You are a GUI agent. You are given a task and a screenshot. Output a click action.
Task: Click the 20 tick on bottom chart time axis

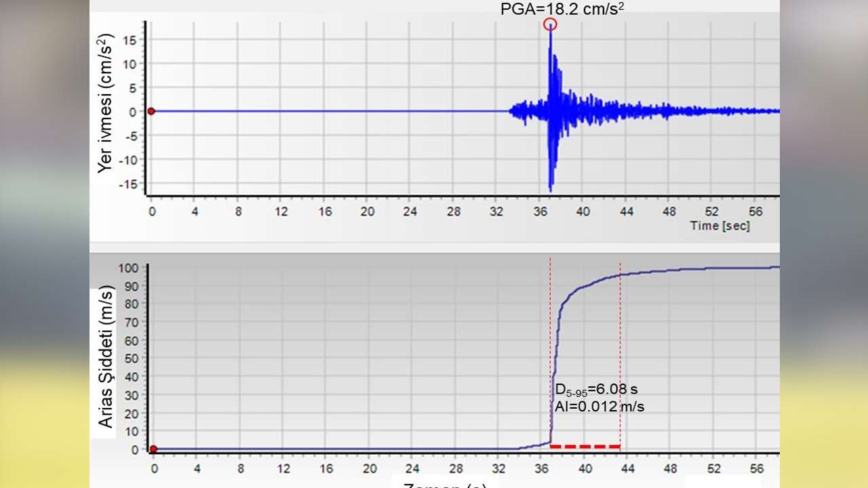tap(370, 469)
